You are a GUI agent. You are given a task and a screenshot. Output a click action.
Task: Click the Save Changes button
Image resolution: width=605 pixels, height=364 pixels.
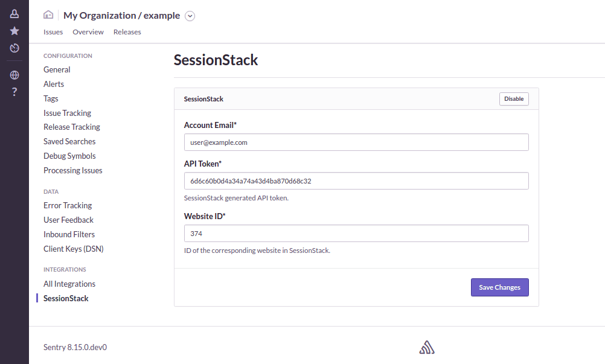click(499, 287)
